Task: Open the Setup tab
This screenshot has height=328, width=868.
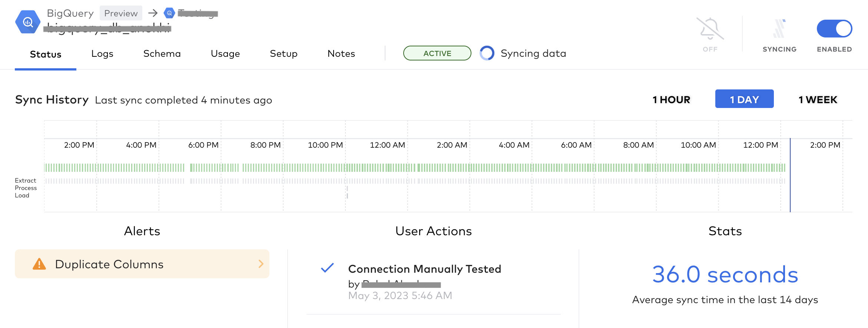Action: tap(284, 54)
